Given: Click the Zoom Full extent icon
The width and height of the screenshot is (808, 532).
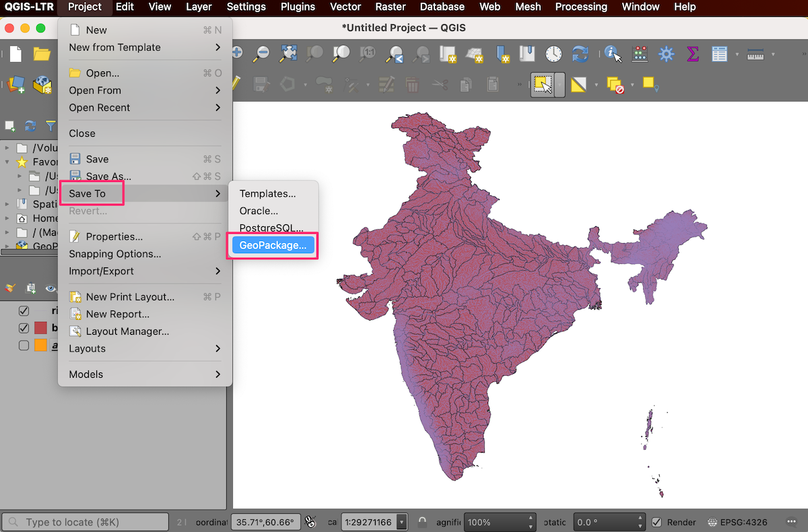Looking at the screenshot, I should click(x=288, y=54).
